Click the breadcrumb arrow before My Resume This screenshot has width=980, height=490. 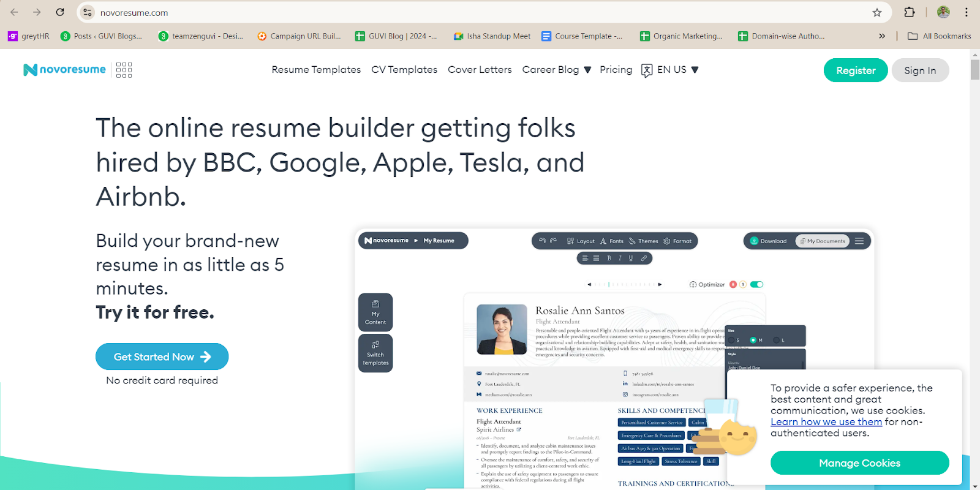tap(416, 241)
